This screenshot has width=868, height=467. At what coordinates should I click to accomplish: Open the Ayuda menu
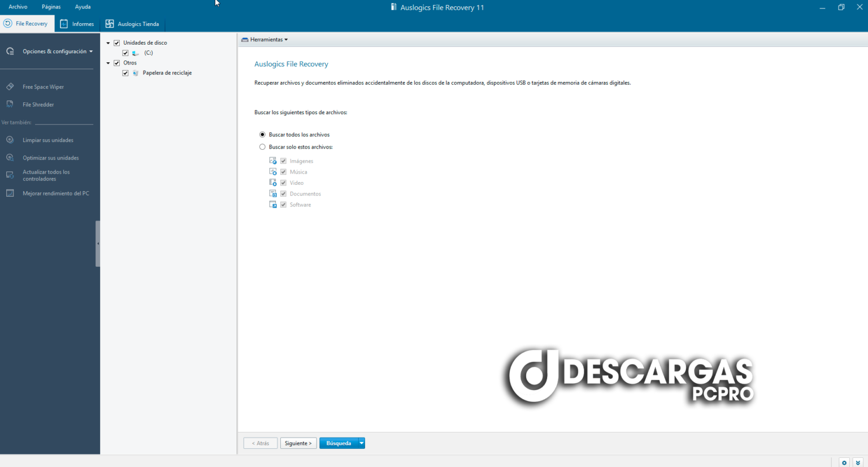click(x=83, y=7)
